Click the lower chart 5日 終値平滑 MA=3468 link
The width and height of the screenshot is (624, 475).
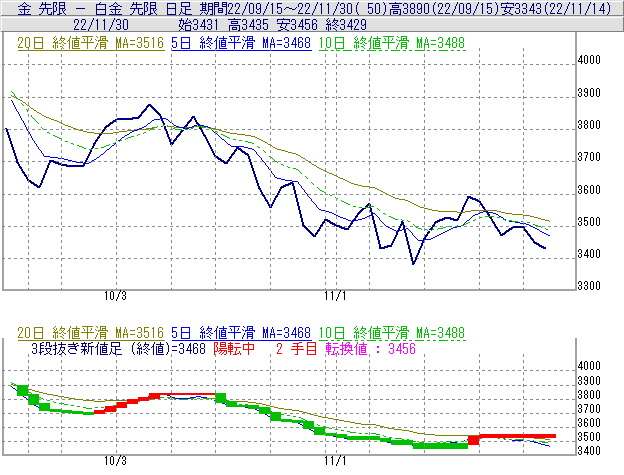[x=241, y=333]
